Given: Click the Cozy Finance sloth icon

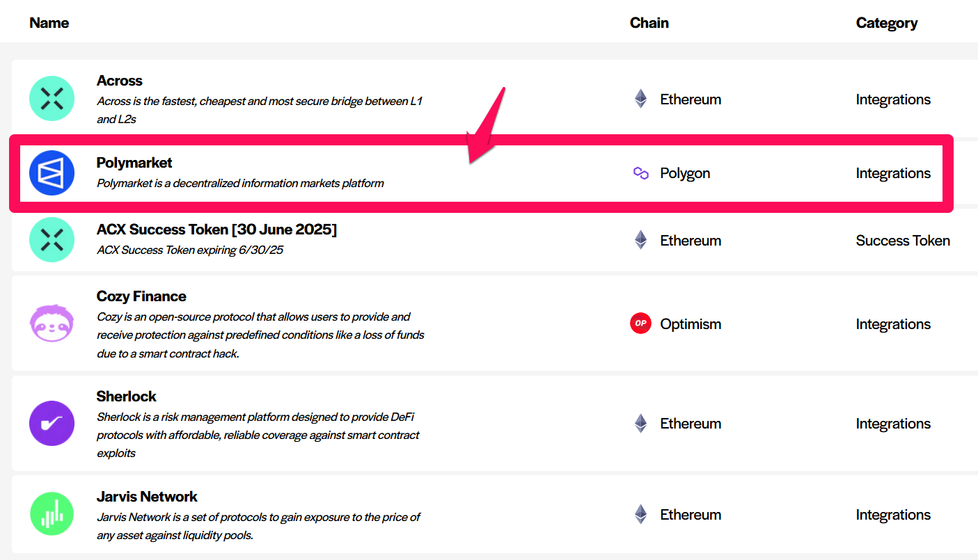Looking at the screenshot, I should [x=52, y=323].
